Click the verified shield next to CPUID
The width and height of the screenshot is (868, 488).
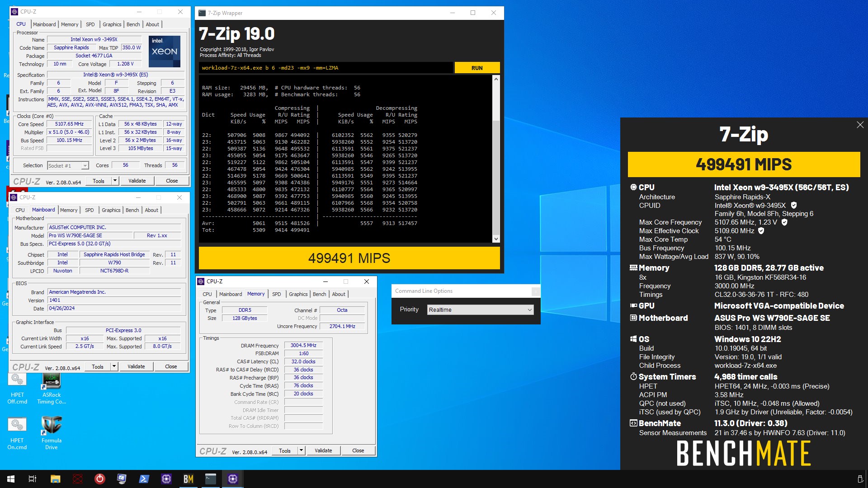[794, 206]
